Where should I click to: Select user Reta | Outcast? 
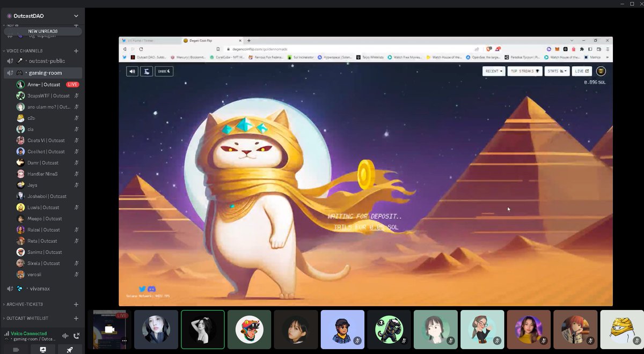coord(48,241)
